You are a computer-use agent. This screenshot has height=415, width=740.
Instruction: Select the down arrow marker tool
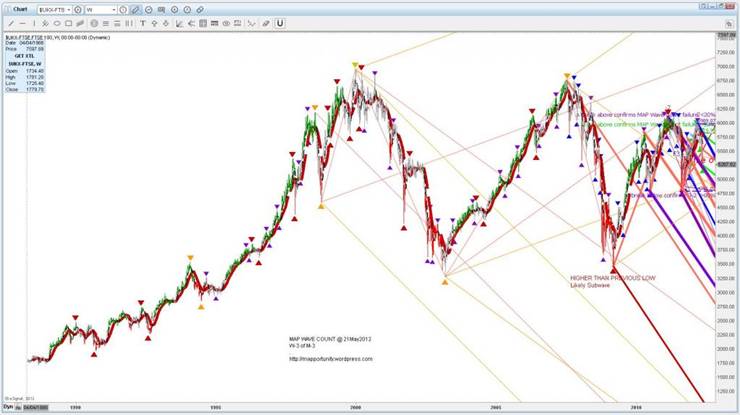[166, 23]
